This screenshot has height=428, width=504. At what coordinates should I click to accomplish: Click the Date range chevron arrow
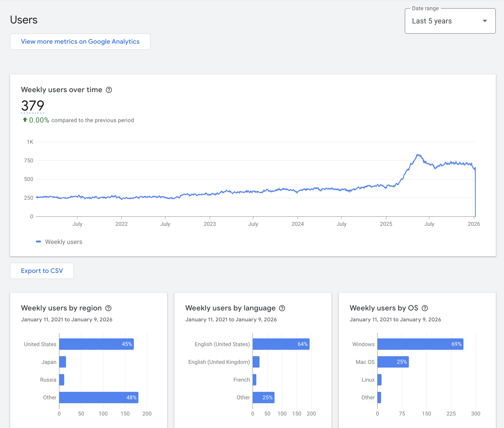(x=485, y=21)
